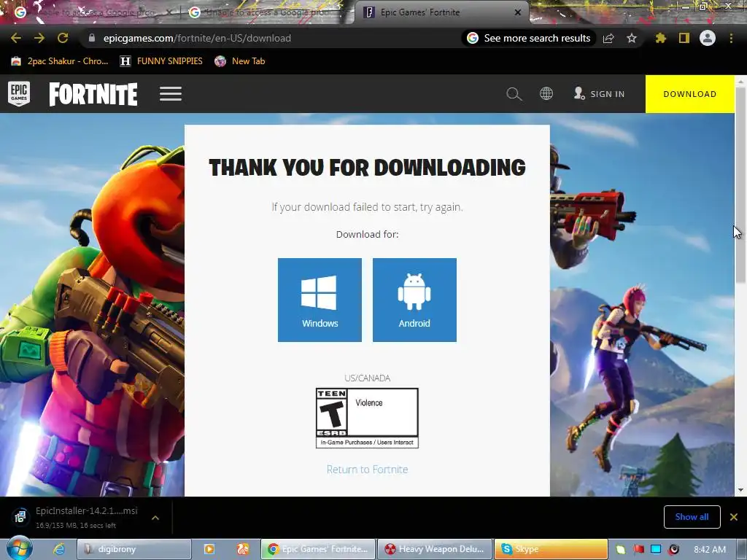Click SIGN IN in the header
Image resolution: width=747 pixels, height=560 pixels.
(x=600, y=94)
